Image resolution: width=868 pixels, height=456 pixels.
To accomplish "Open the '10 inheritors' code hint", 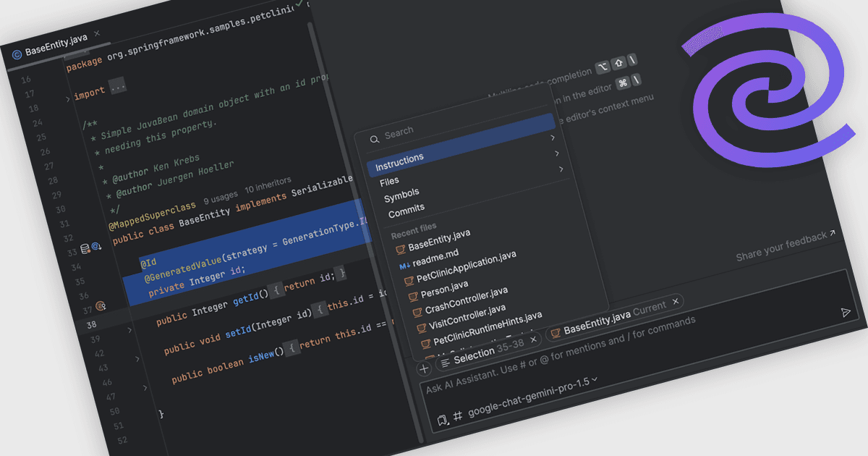I will coord(268,185).
